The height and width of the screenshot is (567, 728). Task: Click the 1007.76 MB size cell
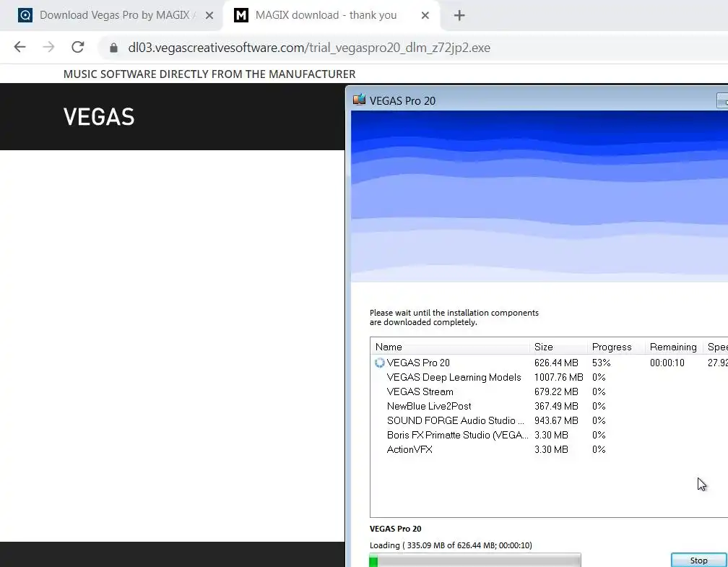click(558, 377)
